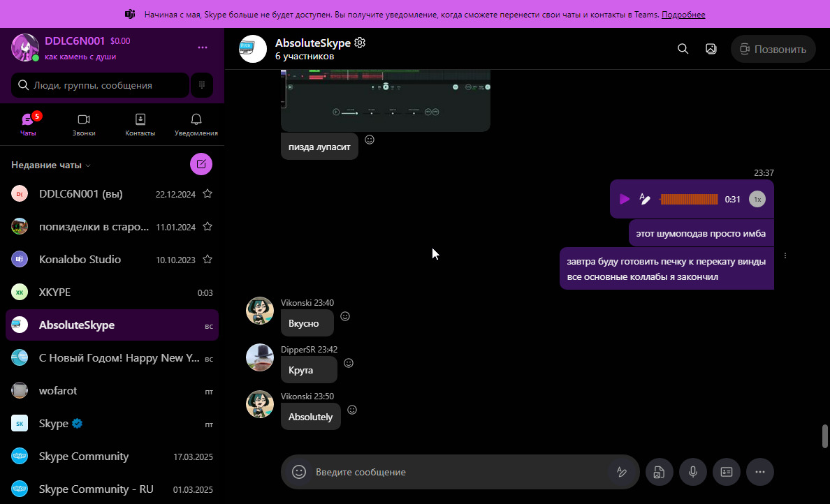Click the chat scrollbar thumb
830x504 pixels.
click(824, 436)
